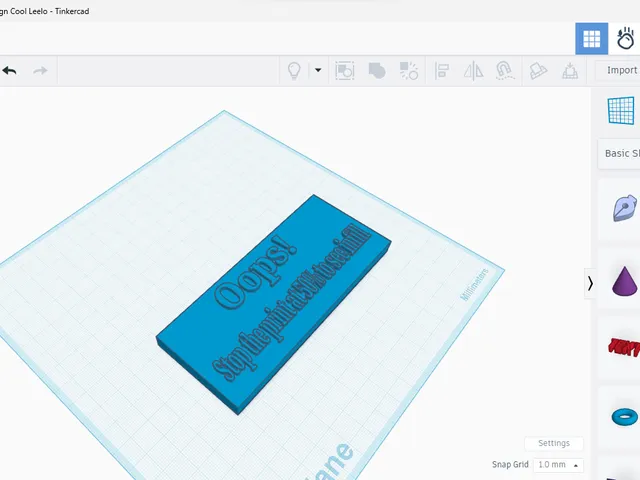
Task: Select the Workplane tool in the shapes panel
Action: coord(621,110)
